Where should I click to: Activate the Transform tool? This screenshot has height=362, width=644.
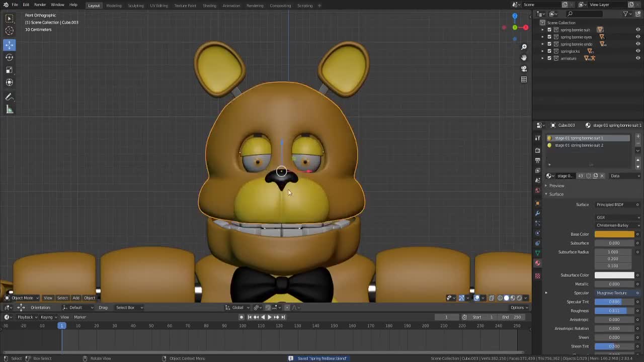pos(9,82)
